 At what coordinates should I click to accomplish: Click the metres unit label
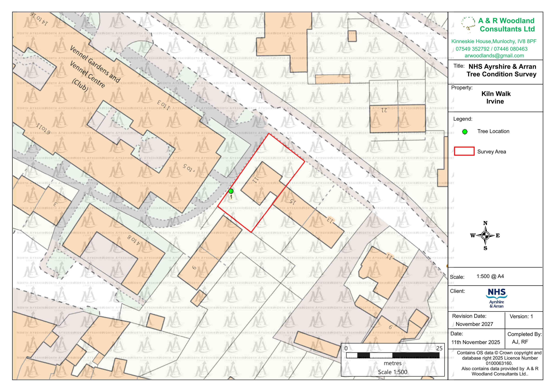coord(393,363)
